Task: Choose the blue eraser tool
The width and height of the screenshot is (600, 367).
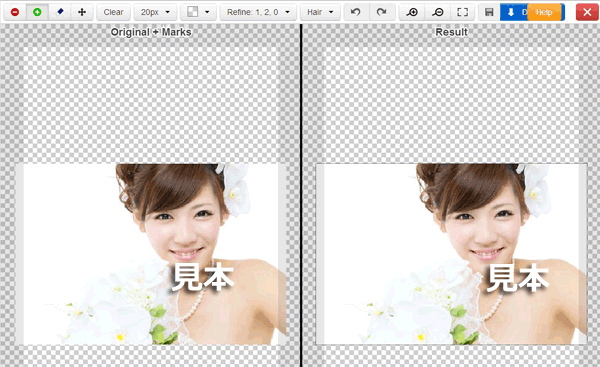Action: 60,12
